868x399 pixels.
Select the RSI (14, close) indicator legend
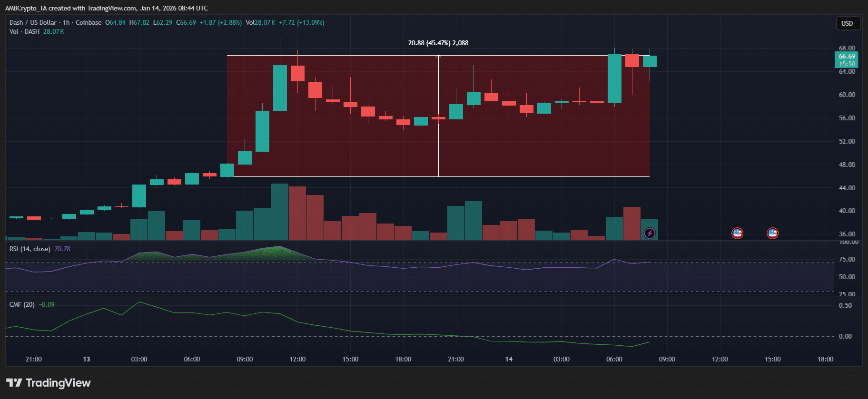point(30,249)
